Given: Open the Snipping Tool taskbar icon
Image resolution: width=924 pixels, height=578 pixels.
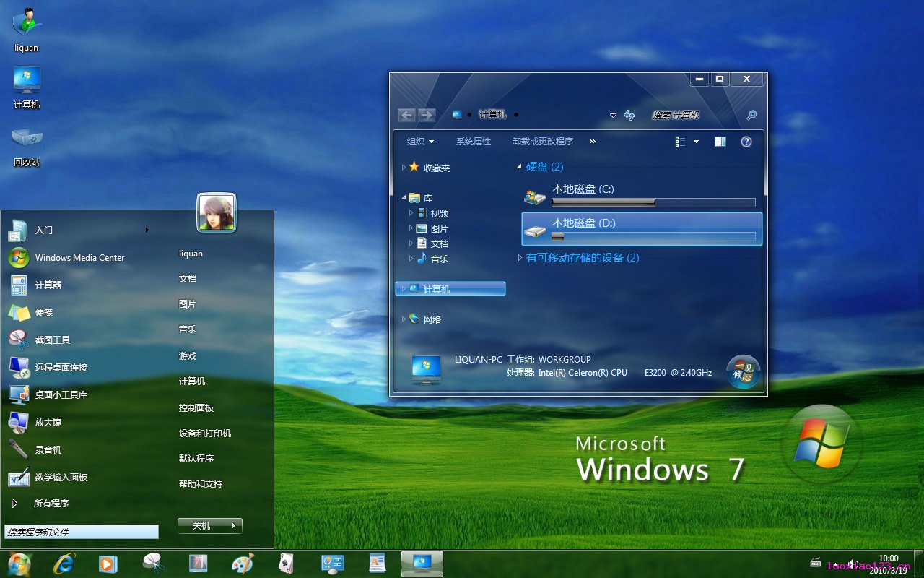Looking at the screenshot, I should click(x=153, y=564).
